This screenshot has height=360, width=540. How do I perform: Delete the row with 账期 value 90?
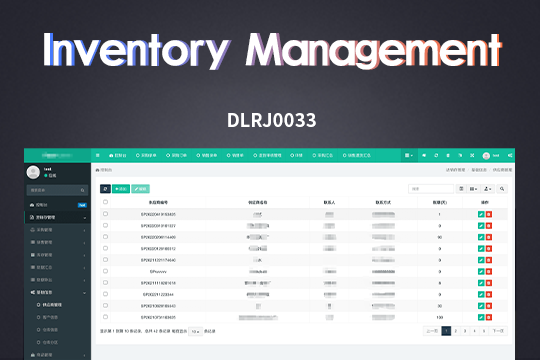point(489,237)
